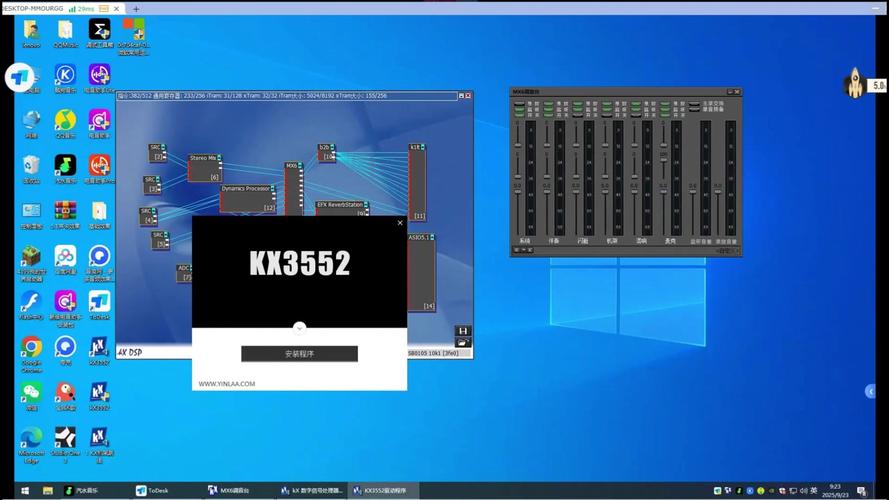Select the EFX ReverbStation module
Screen dimensions: 889x500
click(341, 209)
